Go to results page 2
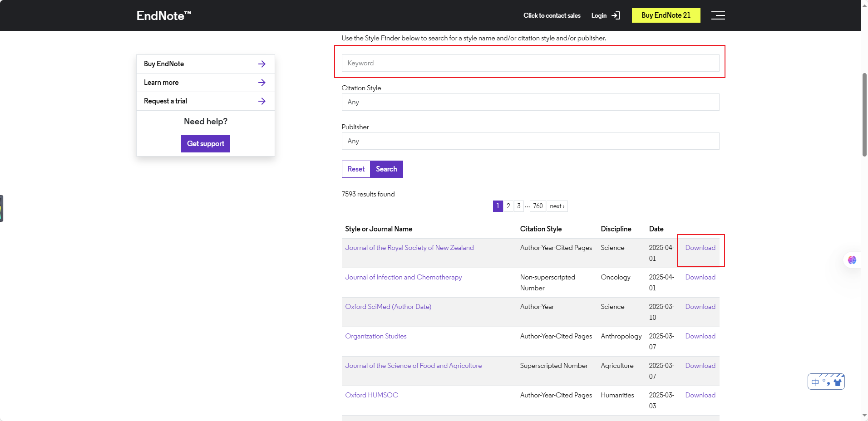 pyautogui.click(x=508, y=206)
